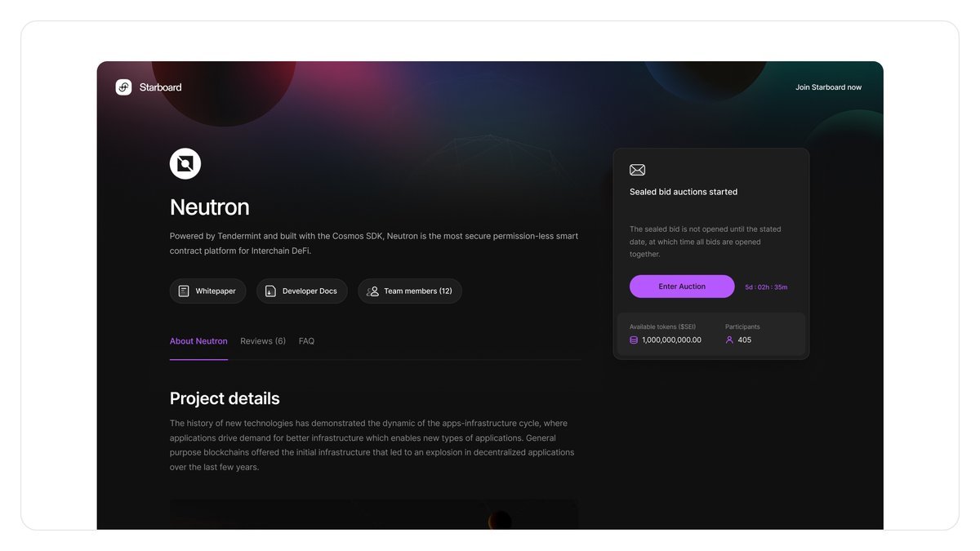Switch to the About Neutron tab
This screenshot has height=551, width=980.
(198, 341)
